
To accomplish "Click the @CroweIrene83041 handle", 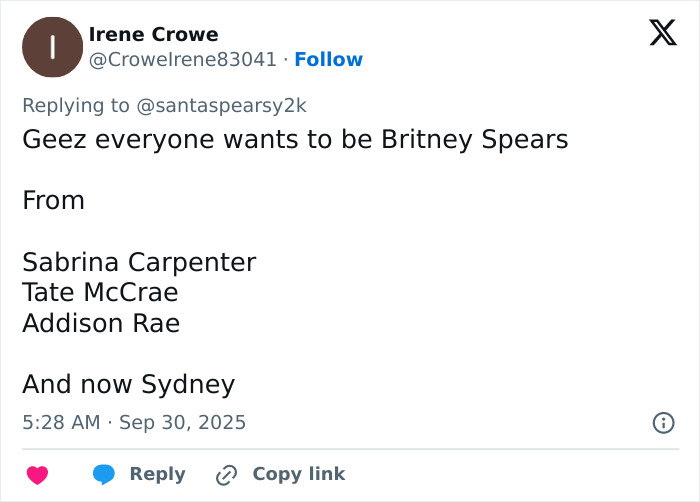I will 182,59.
